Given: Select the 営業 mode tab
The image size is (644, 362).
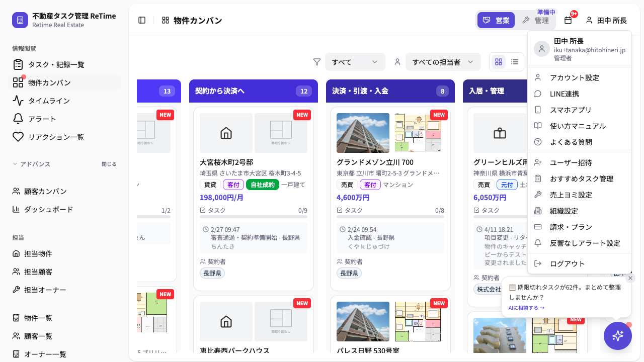Looking at the screenshot, I should 496,20.
